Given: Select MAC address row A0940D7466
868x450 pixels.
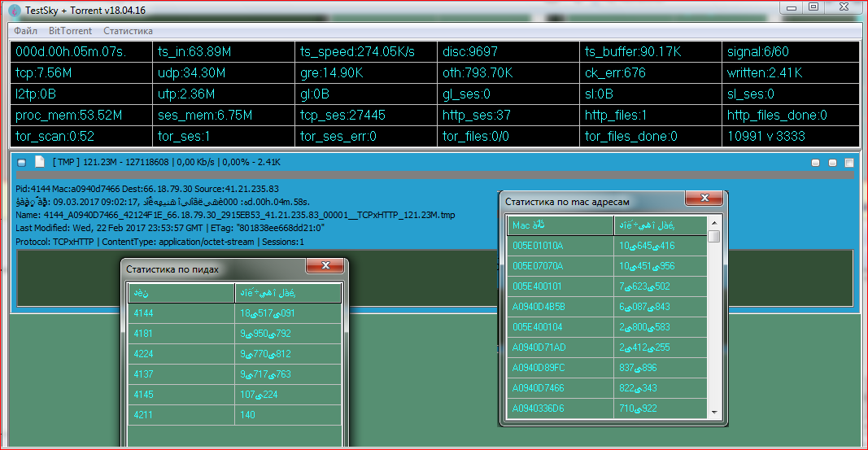Looking at the screenshot, I should coord(560,388).
